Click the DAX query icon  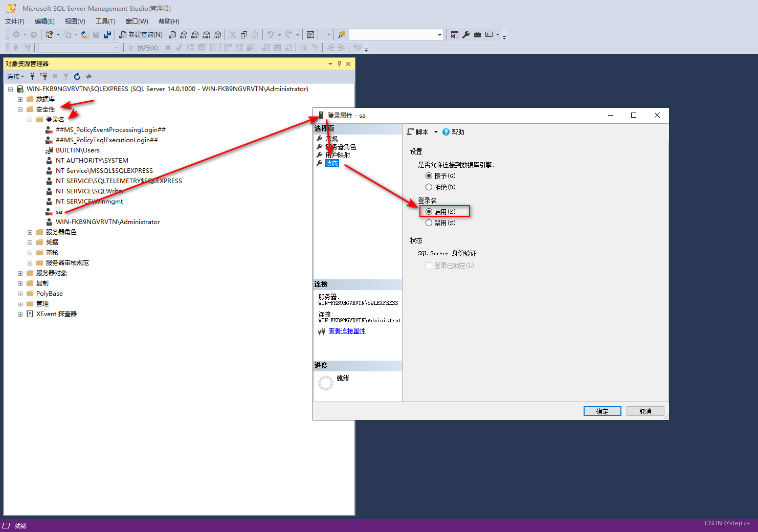point(217,35)
